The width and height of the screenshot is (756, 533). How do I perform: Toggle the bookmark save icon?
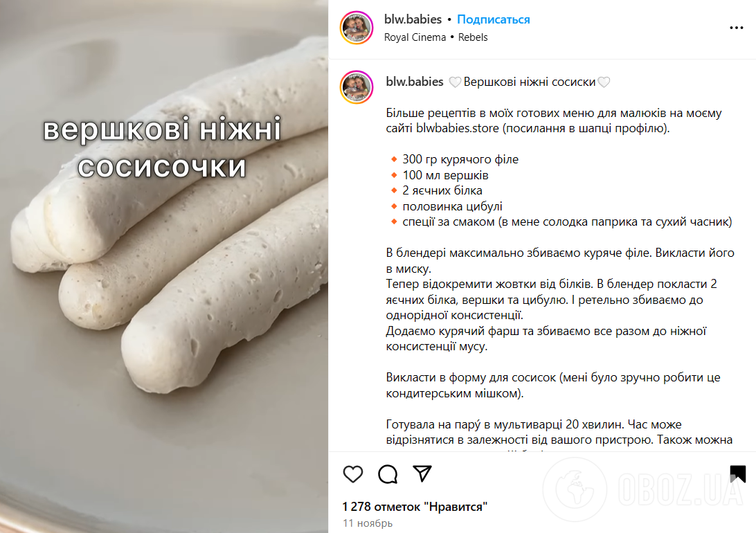[738, 473]
